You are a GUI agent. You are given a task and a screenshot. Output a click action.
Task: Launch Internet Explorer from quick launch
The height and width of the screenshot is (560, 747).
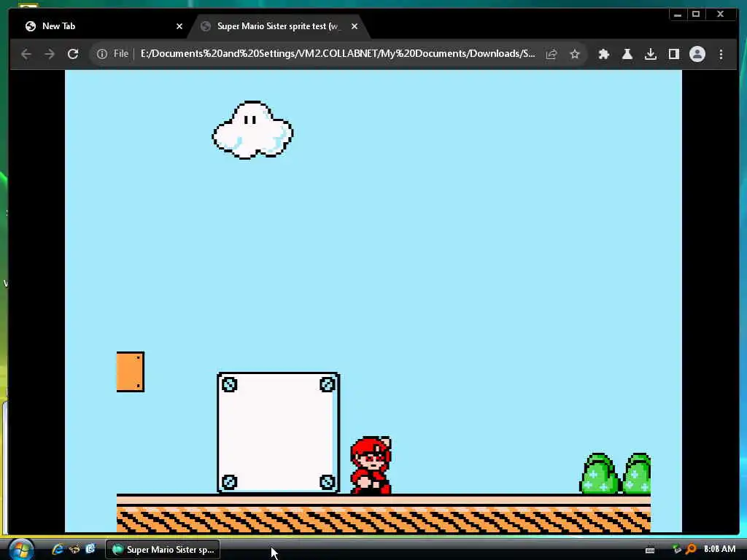pos(58,549)
